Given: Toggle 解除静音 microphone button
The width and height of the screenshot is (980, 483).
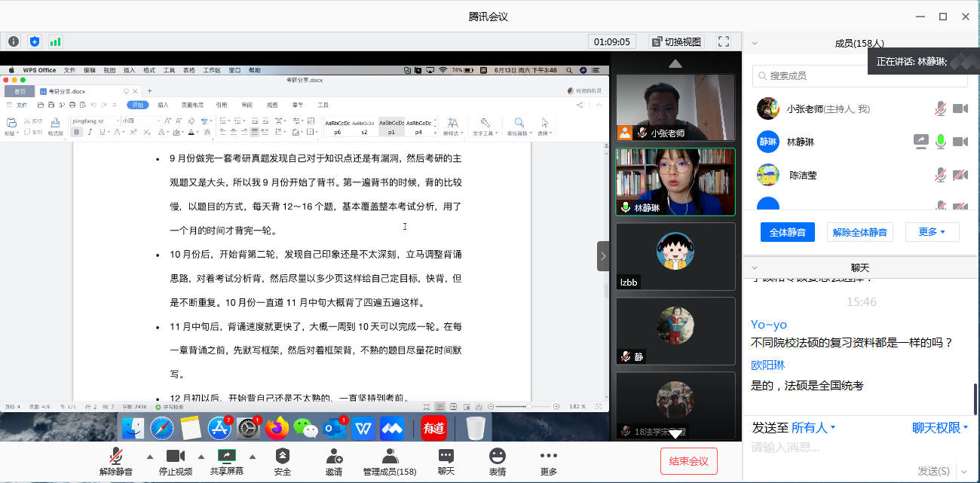Looking at the screenshot, I should (x=116, y=457).
